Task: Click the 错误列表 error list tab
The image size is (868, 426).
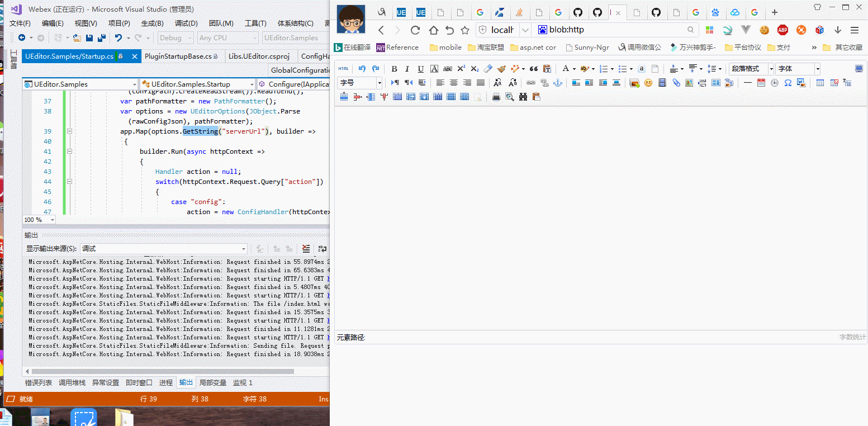Action: 39,382
